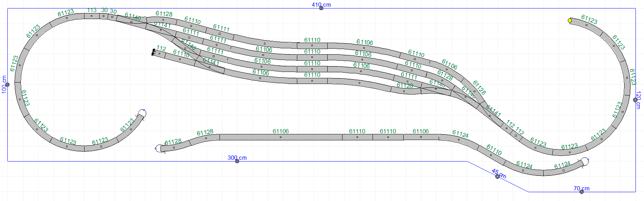Click the open track end at the bottom right
The image size is (644, 201).
pos(585,161)
